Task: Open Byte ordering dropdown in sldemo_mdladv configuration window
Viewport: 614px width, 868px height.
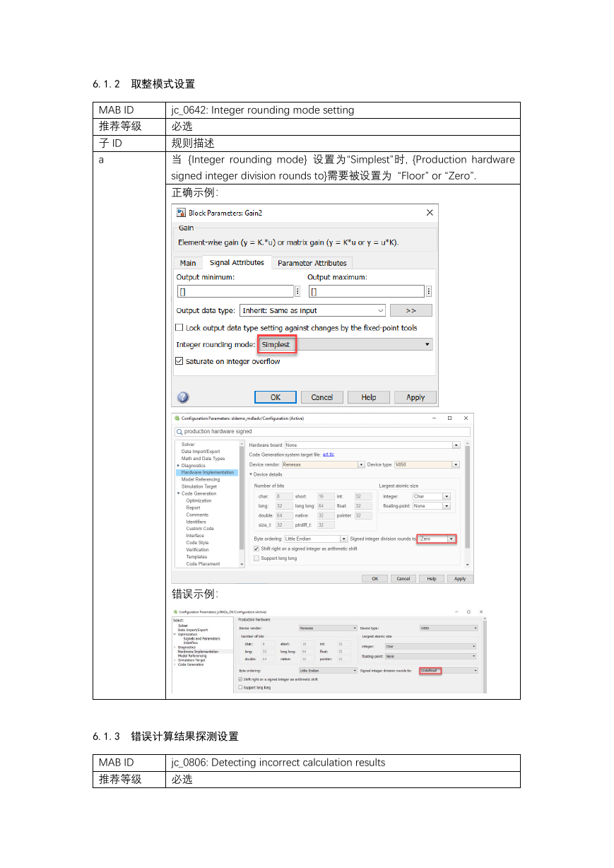Action: coord(316,539)
